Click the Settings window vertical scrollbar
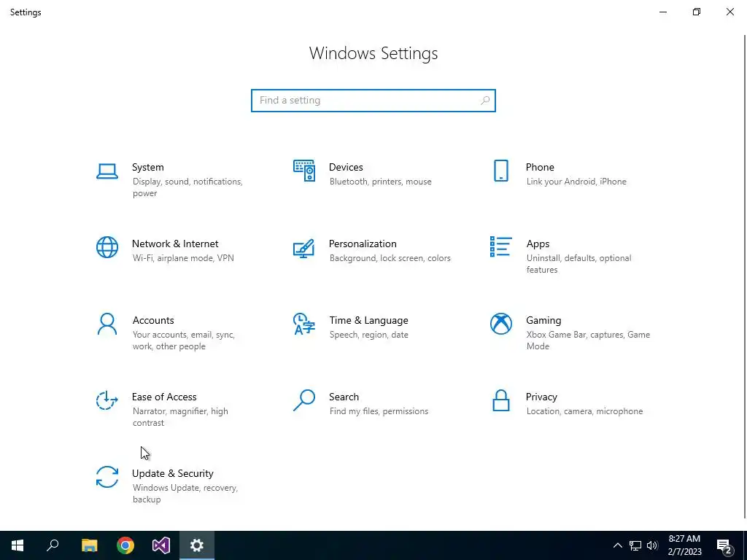Viewport: 747px width, 560px height. [745, 276]
